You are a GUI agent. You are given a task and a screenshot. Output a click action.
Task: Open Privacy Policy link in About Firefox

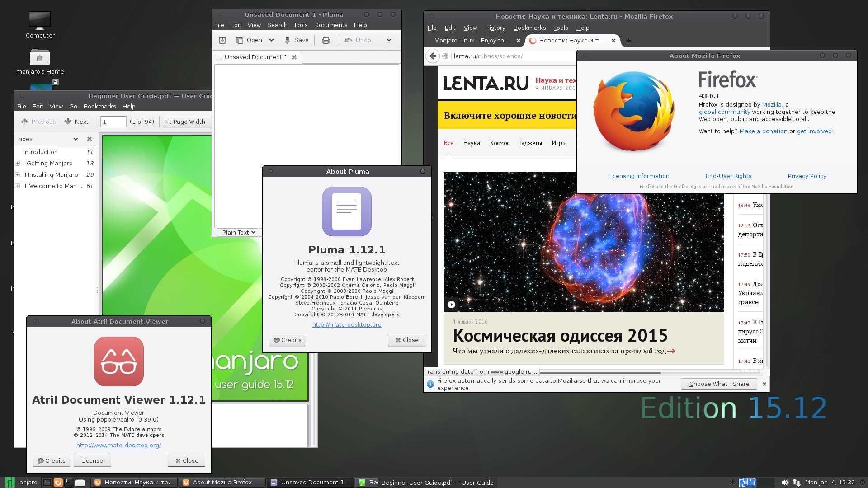807,176
